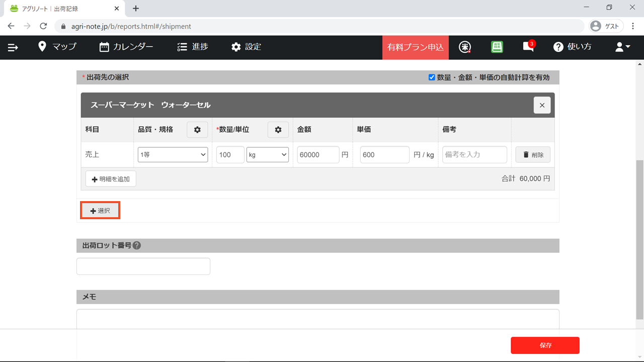This screenshot has height=362, width=644.
Task: Open the sidebar menu arrow icon
Action: pyautogui.click(x=13, y=47)
